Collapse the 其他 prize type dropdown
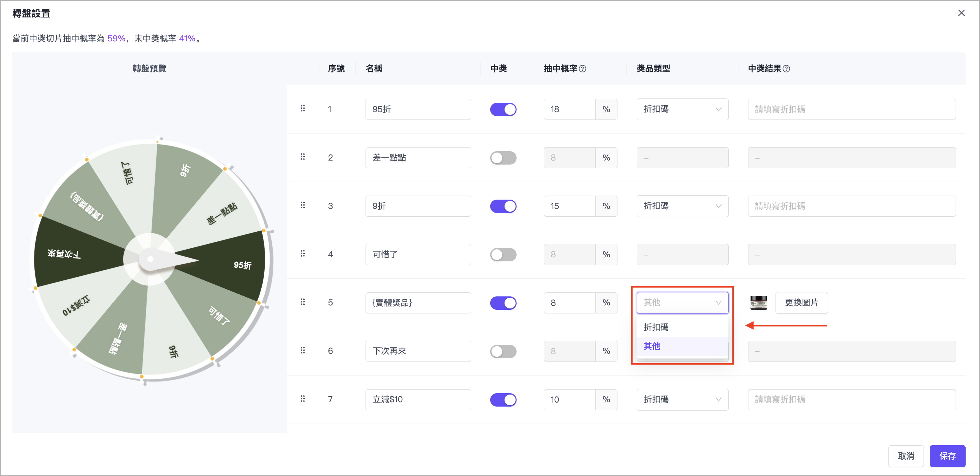Screen dimensions: 980x476 (x=682, y=303)
